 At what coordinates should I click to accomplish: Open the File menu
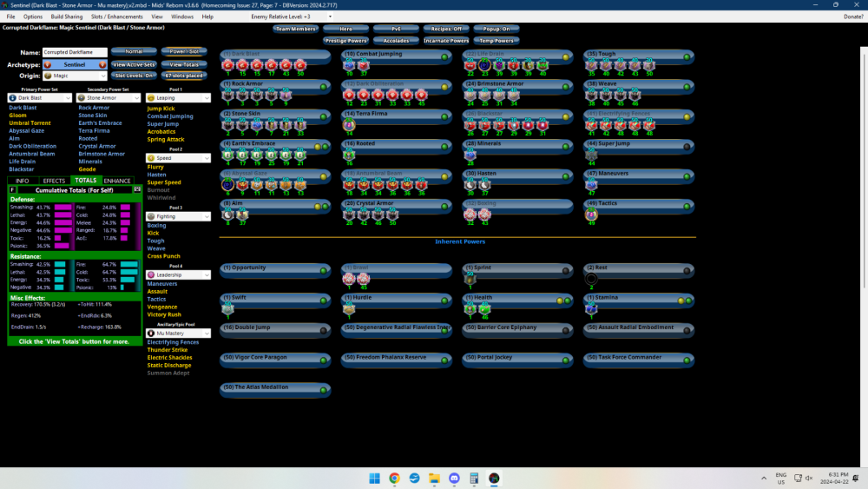point(11,17)
